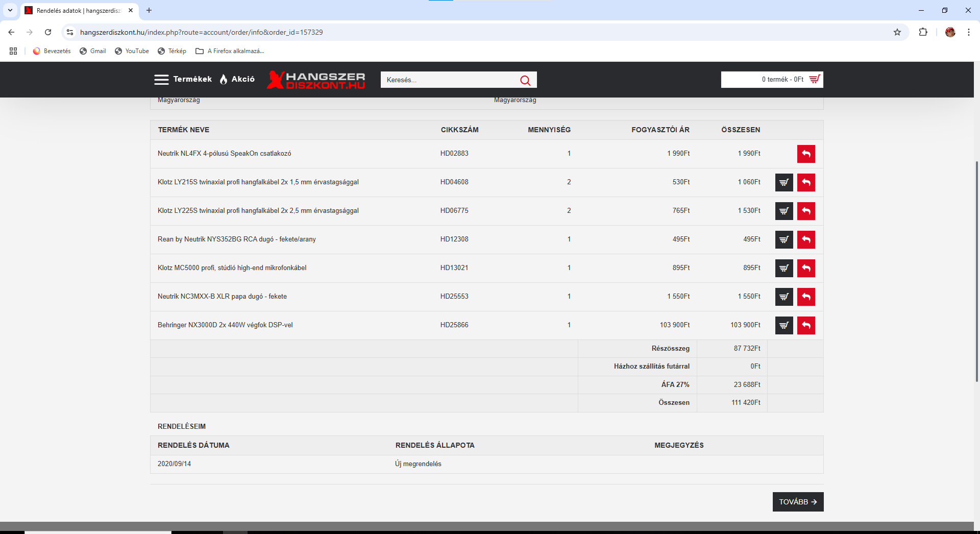Go to Hangszerdiszkont.hu logo homepage

point(316,80)
